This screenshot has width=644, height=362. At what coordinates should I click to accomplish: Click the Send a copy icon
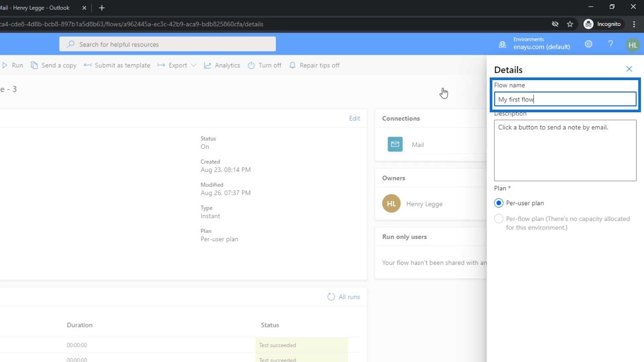coord(34,65)
